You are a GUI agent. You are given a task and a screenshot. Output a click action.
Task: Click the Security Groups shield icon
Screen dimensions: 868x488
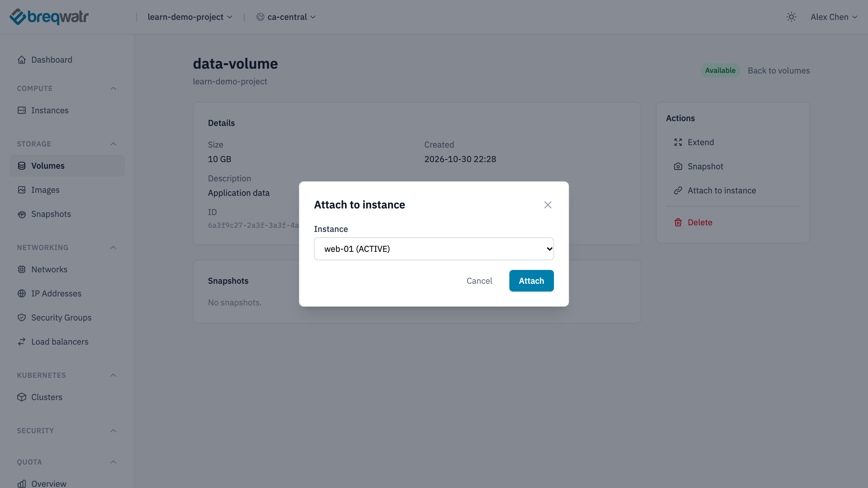(x=22, y=317)
